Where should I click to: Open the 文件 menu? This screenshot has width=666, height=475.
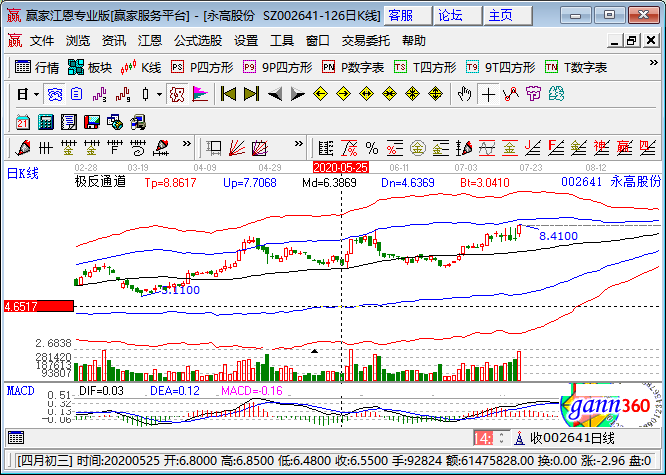(x=42, y=41)
